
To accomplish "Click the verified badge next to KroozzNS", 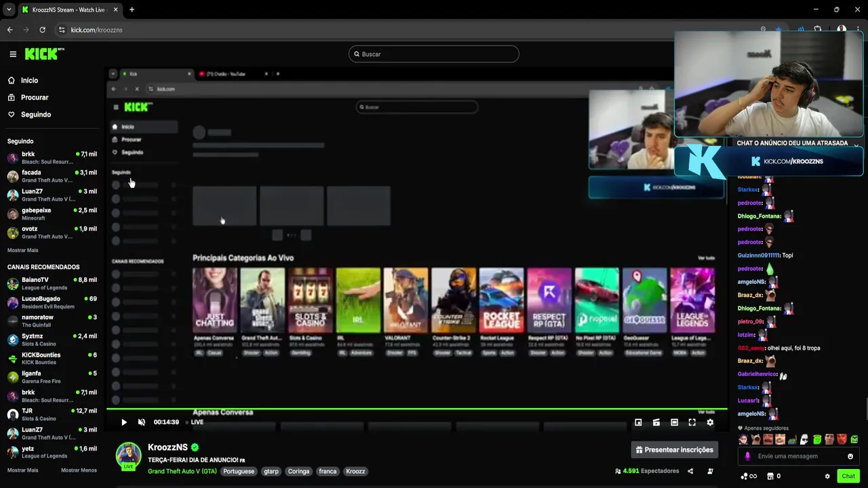I will pyautogui.click(x=195, y=447).
